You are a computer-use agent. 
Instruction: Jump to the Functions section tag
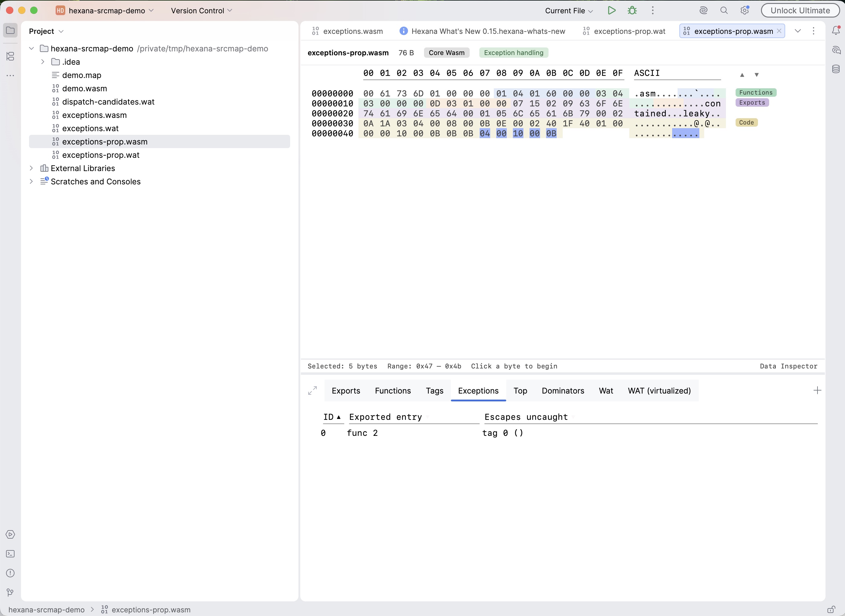tap(756, 92)
